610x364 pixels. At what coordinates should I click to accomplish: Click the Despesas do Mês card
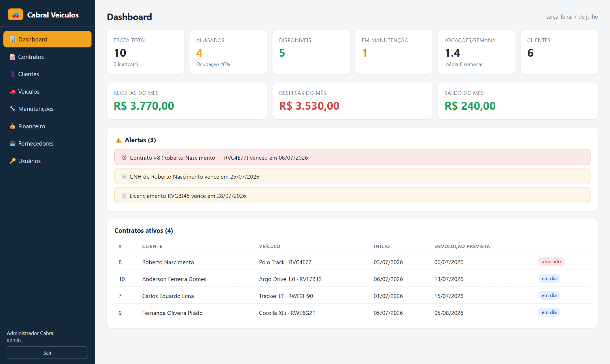click(x=352, y=101)
